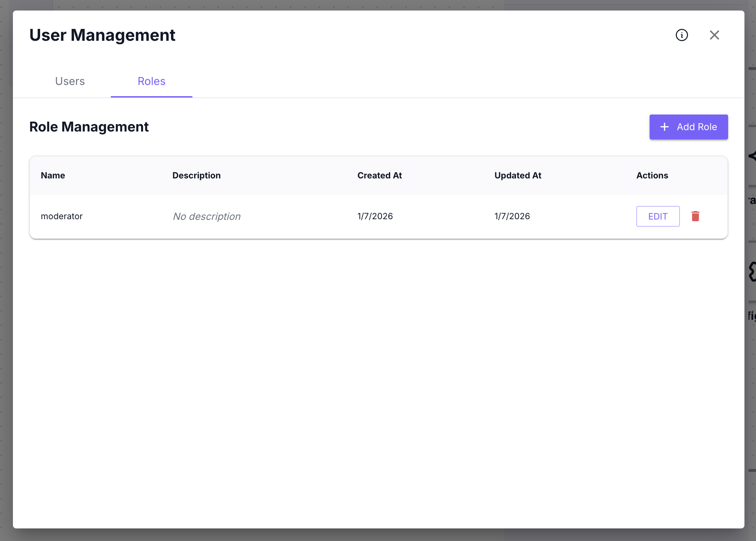This screenshot has height=541, width=756.
Task: Click the moderator Created At date
Action: point(375,216)
